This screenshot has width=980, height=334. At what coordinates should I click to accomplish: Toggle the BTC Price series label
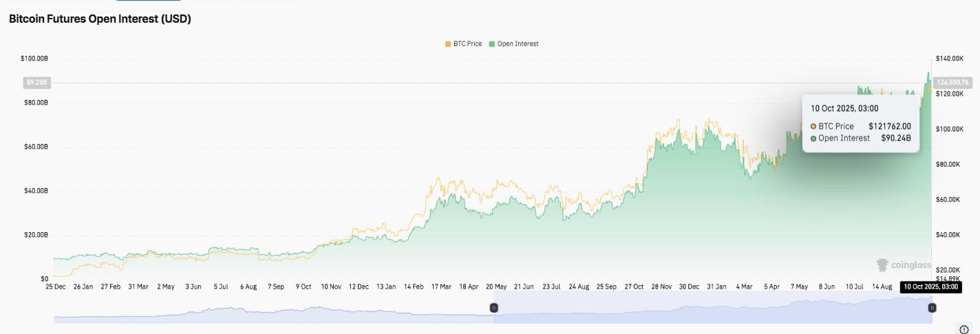(x=467, y=43)
